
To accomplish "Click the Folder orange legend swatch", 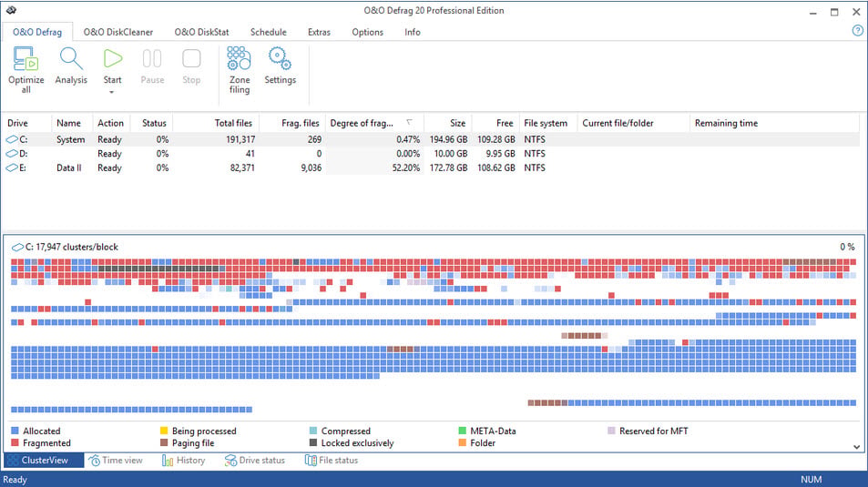I will tap(462, 442).
